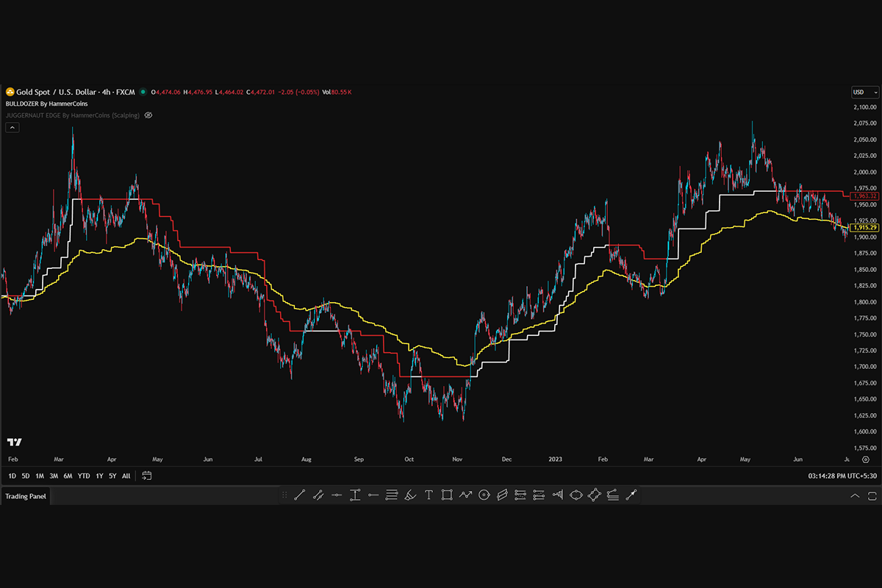Collapse the indicator legend with the chevron

click(12, 127)
